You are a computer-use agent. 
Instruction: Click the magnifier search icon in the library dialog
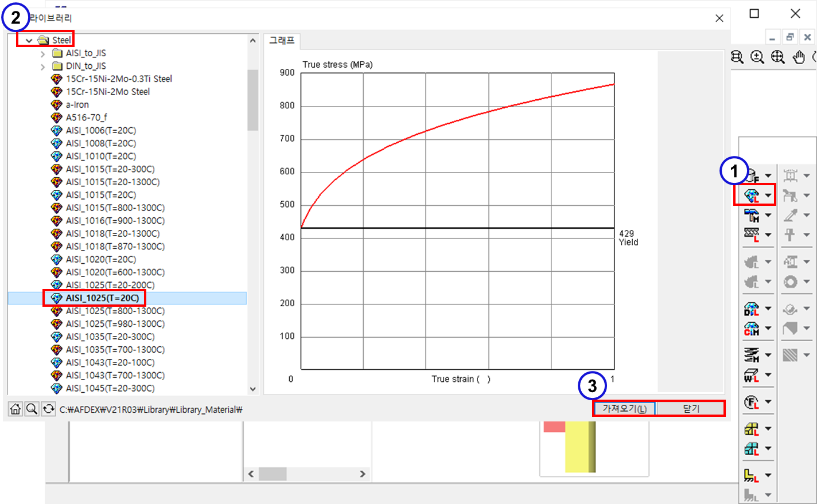tap(32, 409)
